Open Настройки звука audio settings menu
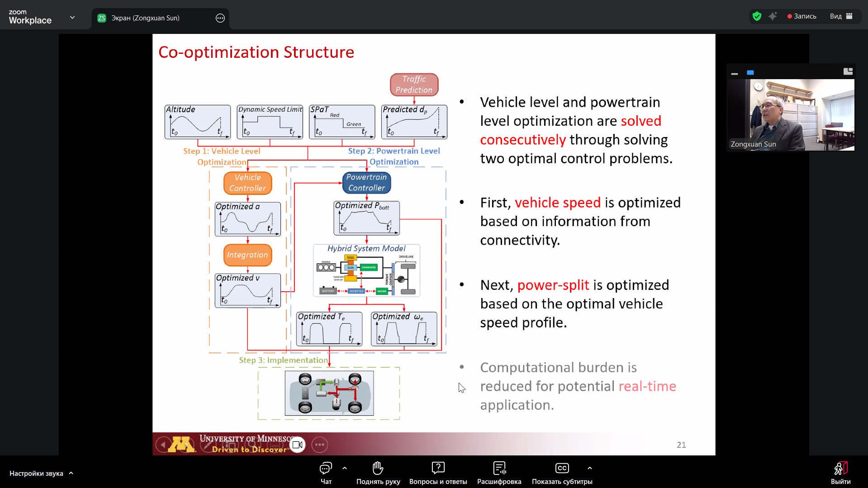The image size is (868, 488). (41, 474)
